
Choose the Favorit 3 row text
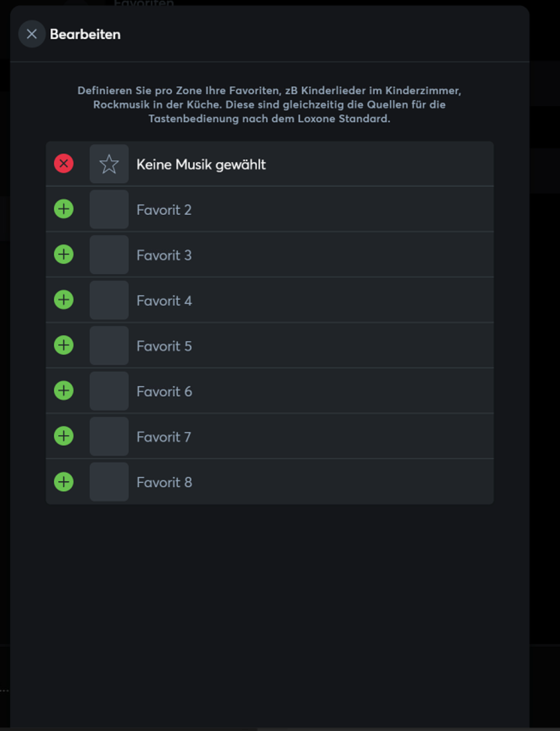pos(164,255)
